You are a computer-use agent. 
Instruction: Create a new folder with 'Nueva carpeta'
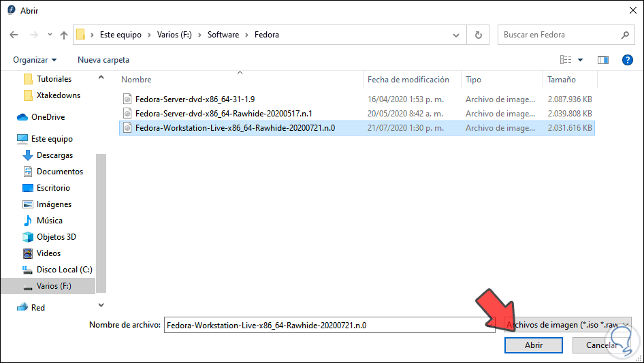pyautogui.click(x=103, y=60)
